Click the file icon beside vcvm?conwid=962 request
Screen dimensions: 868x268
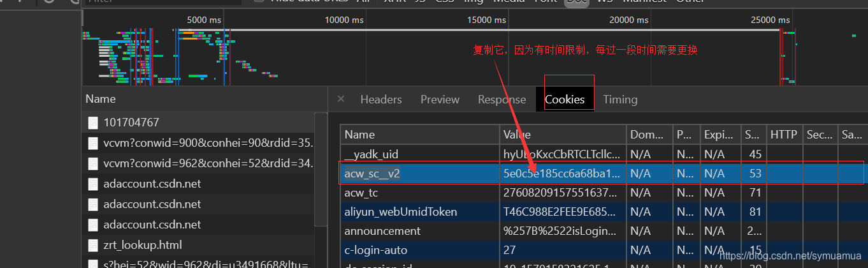point(94,163)
